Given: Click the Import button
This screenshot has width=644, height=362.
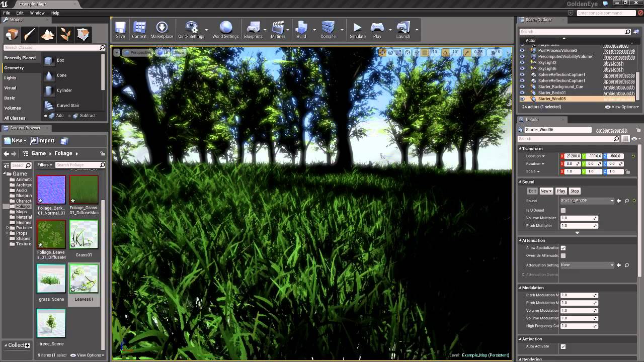Looking at the screenshot, I should click(x=42, y=141).
